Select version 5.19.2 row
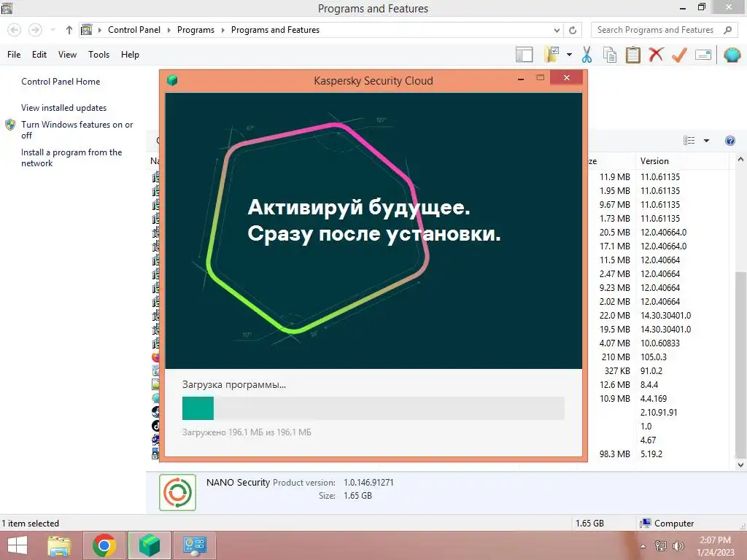 (651, 454)
